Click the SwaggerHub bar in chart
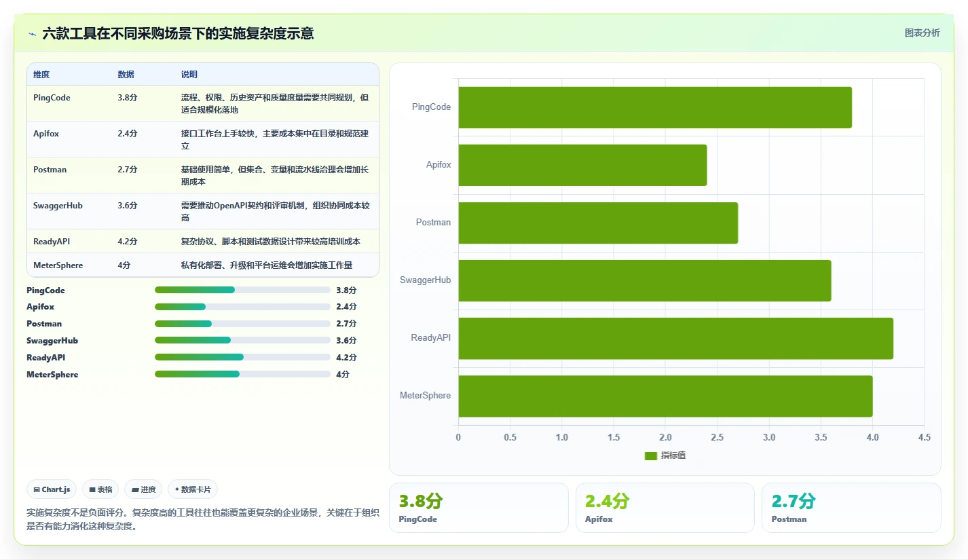 645,280
